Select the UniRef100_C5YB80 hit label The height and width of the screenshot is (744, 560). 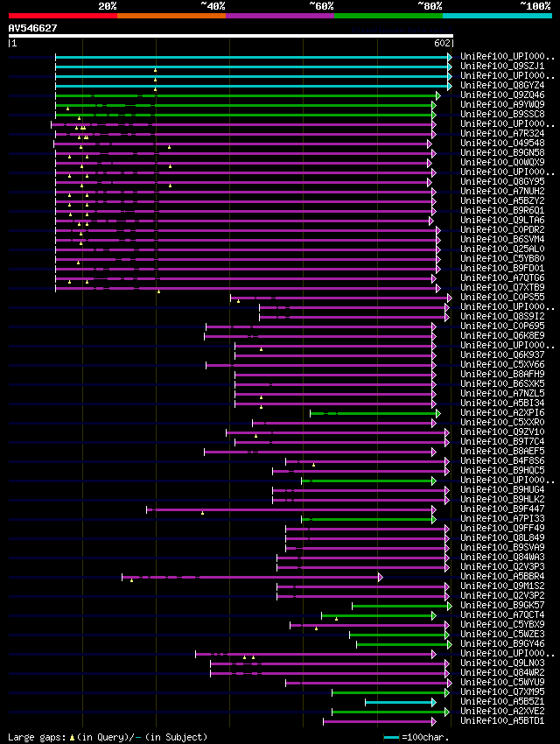(x=502, y=258)
